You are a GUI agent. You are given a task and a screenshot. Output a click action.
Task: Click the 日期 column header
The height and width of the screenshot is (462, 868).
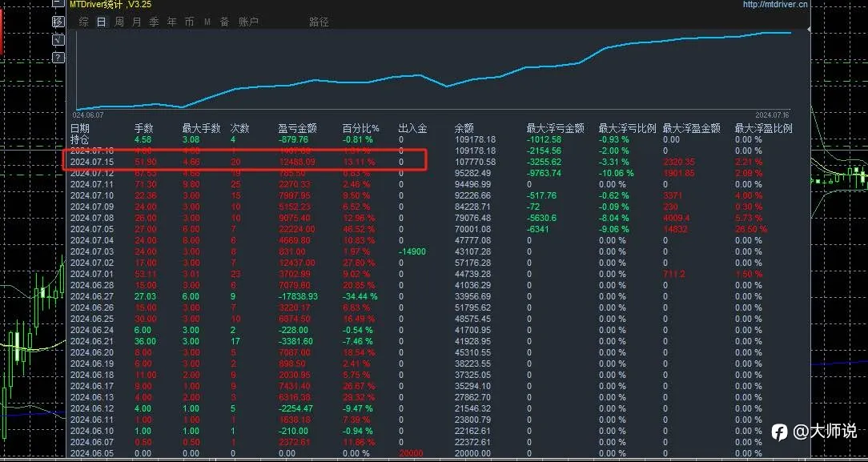coord(80,128)
